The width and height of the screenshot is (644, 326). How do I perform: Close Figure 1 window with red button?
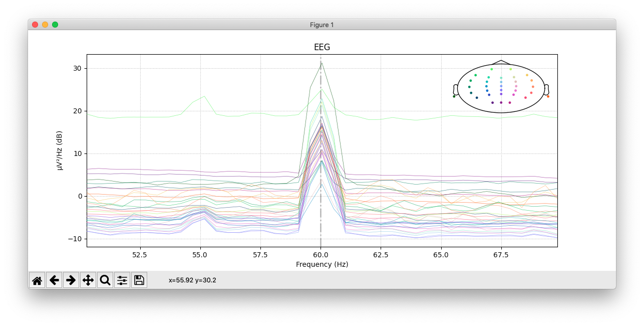pyautogui.click(x=35, y=25)
